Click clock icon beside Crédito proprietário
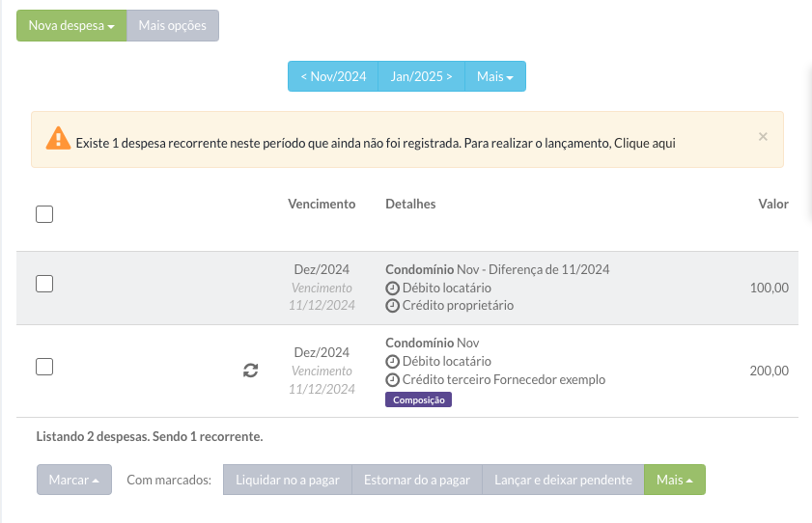This screenshot has height=523, width=812. pyautogui.click(x=392, y=306)
